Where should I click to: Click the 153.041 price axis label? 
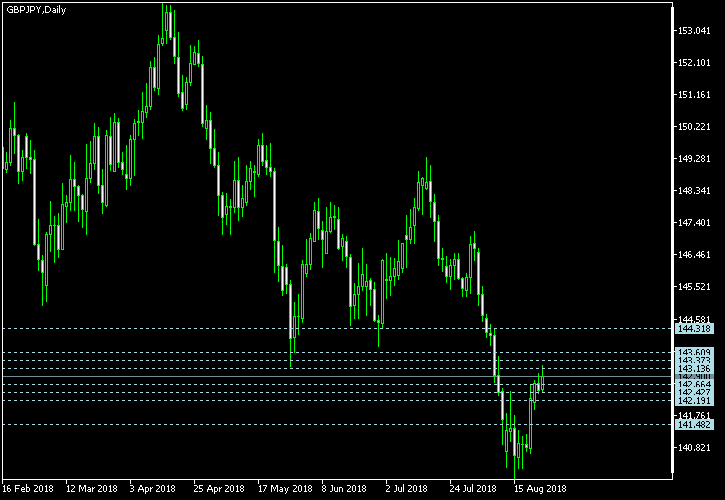[x=694, y=31]
